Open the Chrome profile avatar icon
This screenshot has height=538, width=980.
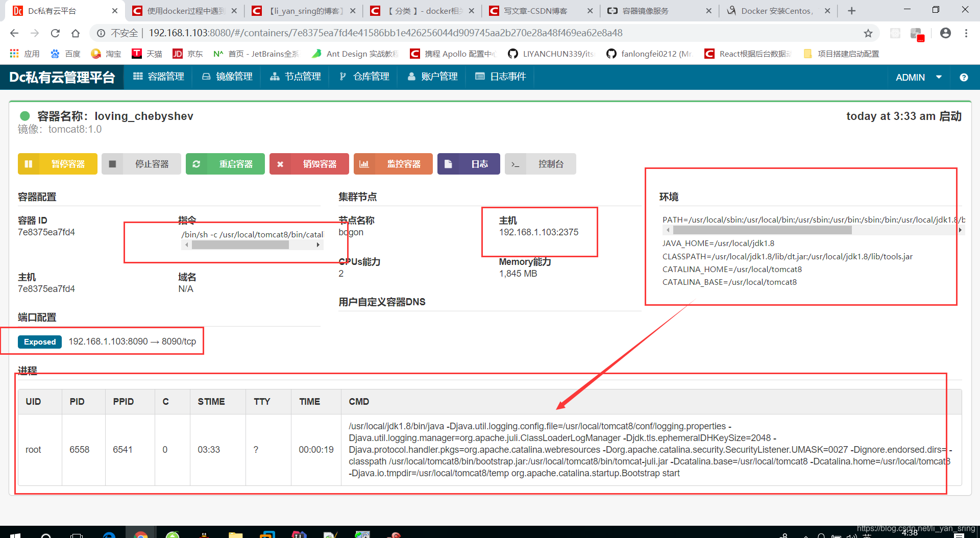(x=945, y=33)
